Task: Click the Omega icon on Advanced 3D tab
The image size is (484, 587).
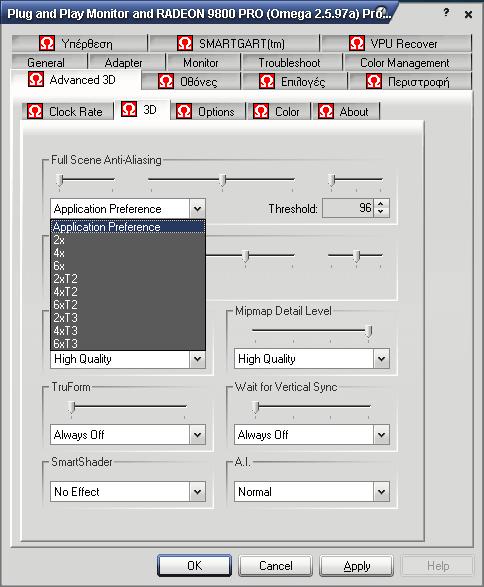Action: click(36, 79)
